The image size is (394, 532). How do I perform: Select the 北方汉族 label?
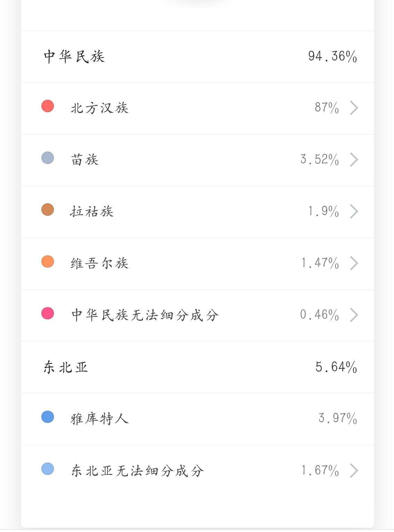tap(100, 108)
